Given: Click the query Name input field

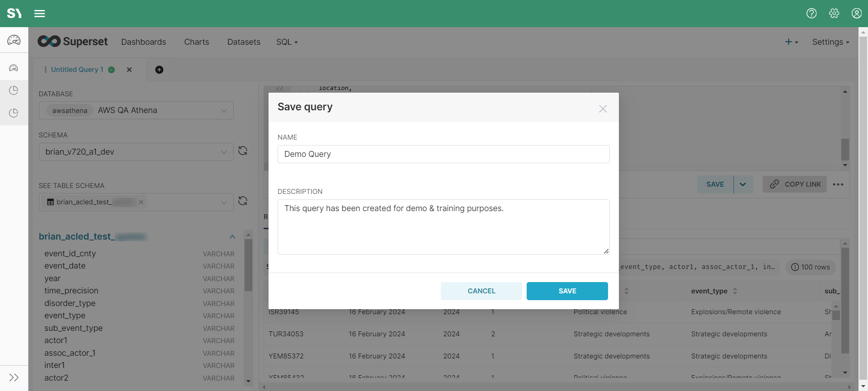Looking at the screenshot, I should [x=443, y=154].
